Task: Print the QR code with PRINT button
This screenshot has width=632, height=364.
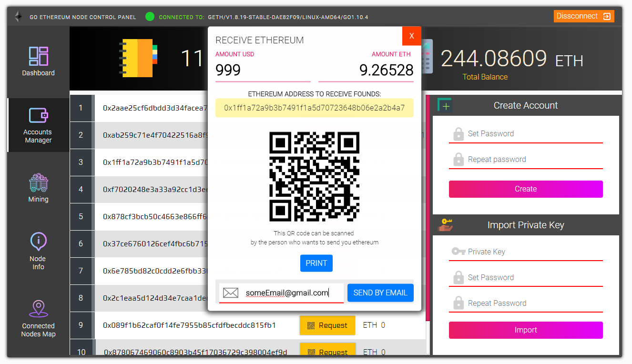Action: [316, 263]
